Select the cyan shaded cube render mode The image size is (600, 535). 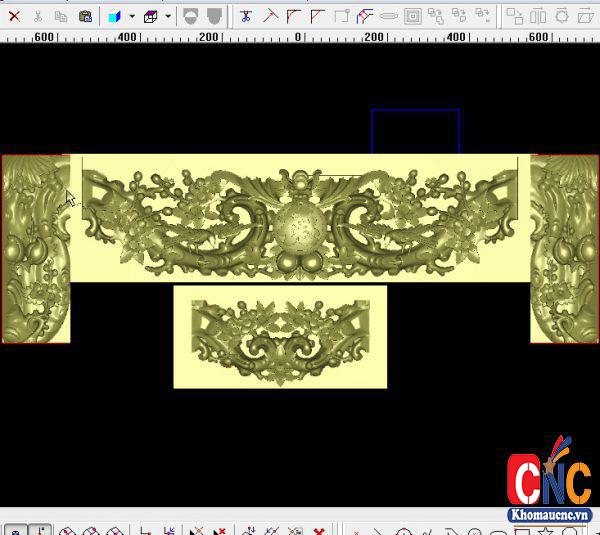point(114,16)
